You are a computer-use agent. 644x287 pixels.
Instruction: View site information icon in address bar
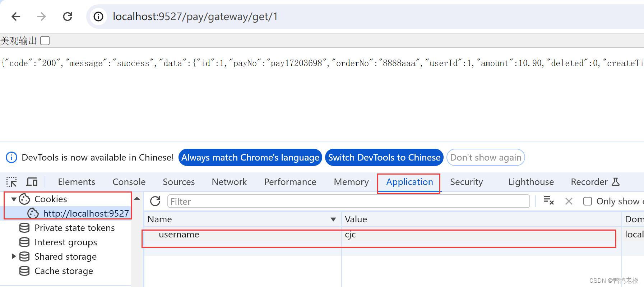click(98, 17)
